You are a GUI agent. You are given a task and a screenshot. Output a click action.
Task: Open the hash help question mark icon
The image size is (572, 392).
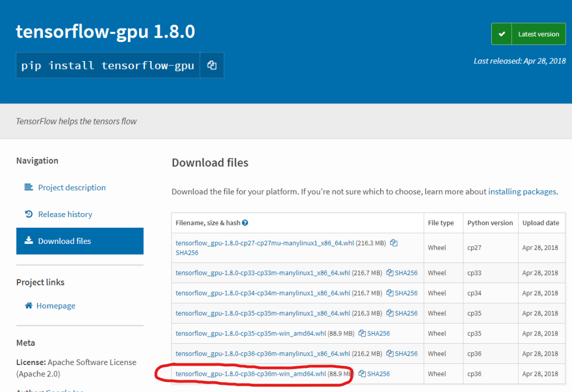tap(245, 223)
